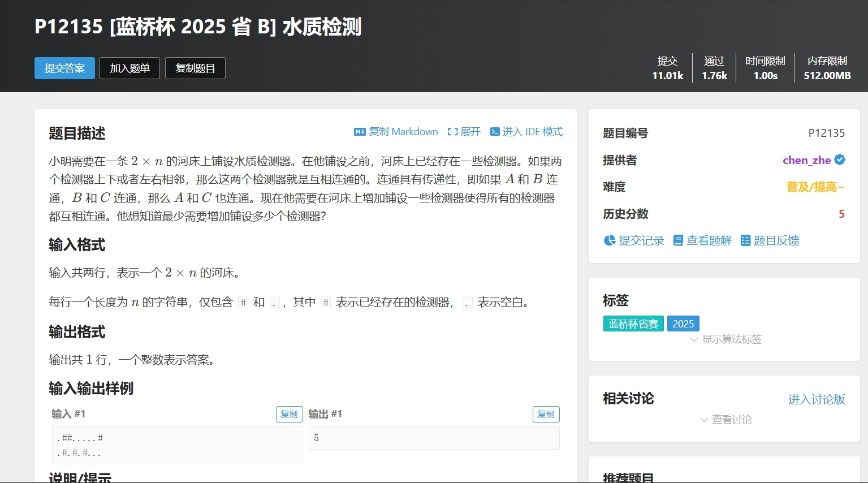Click the 输入格式 heading
The image size is (868, 483).
point(77,245)
